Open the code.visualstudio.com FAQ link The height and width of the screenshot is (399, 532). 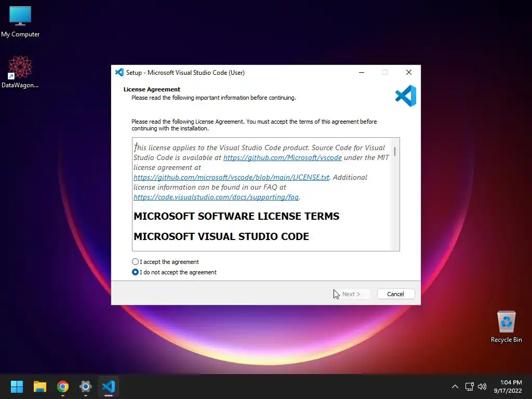(x=216, y=197)
